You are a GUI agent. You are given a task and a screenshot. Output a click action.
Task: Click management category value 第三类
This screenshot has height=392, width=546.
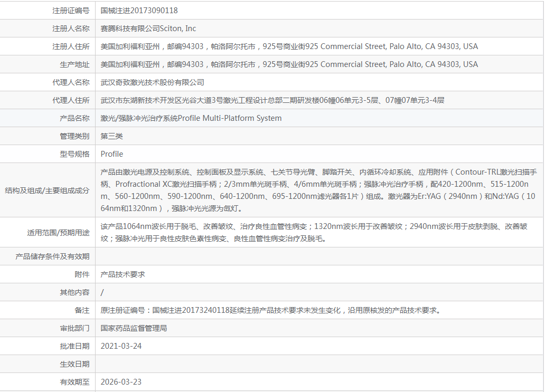(x=111, y=136)
